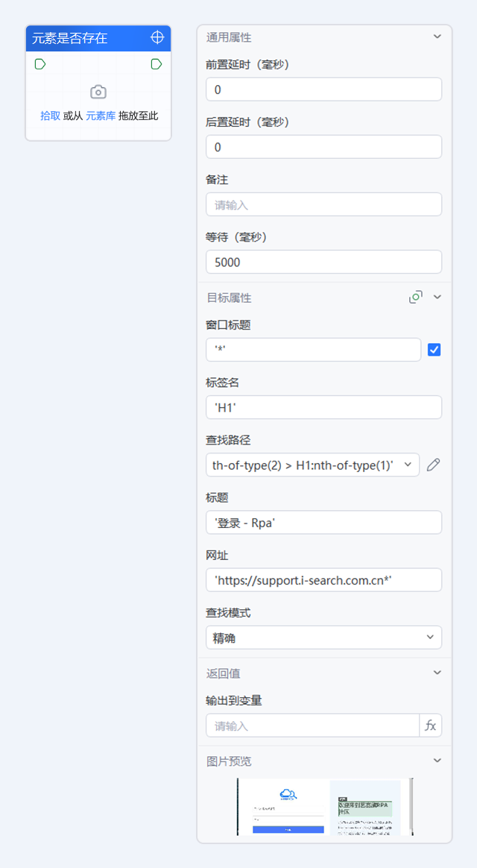Collapse the 通用属性 section
Viewport: 477px width, 868px height.
click(437, 37)
